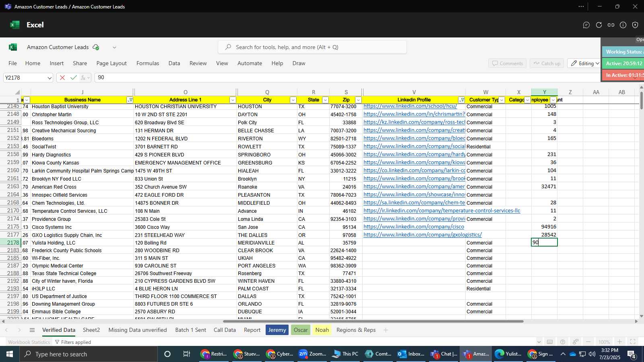Screen dimensions: 644x362
Task: Select column header V
Action: point(414,92)
